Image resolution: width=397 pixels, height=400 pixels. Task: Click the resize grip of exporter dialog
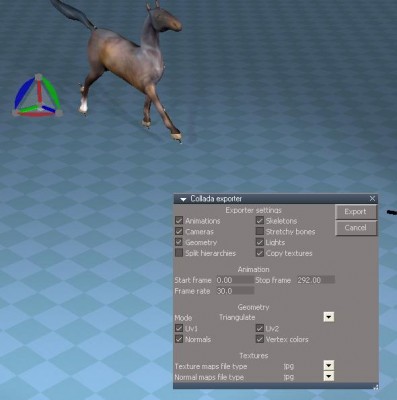point(376,387)
